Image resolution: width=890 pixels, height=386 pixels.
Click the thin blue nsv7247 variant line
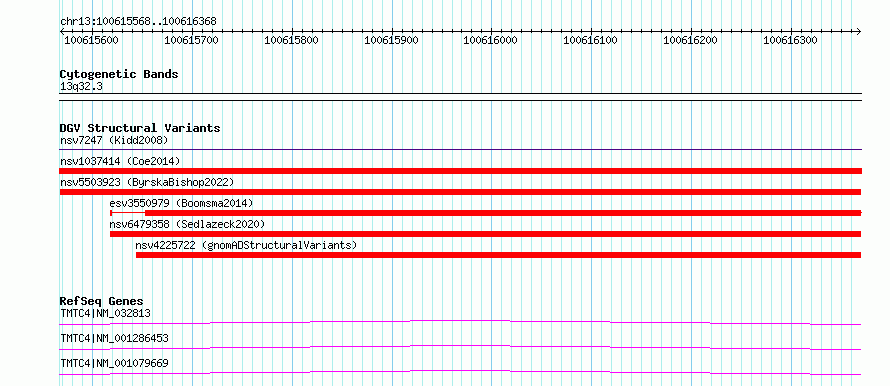pos(461,149)
